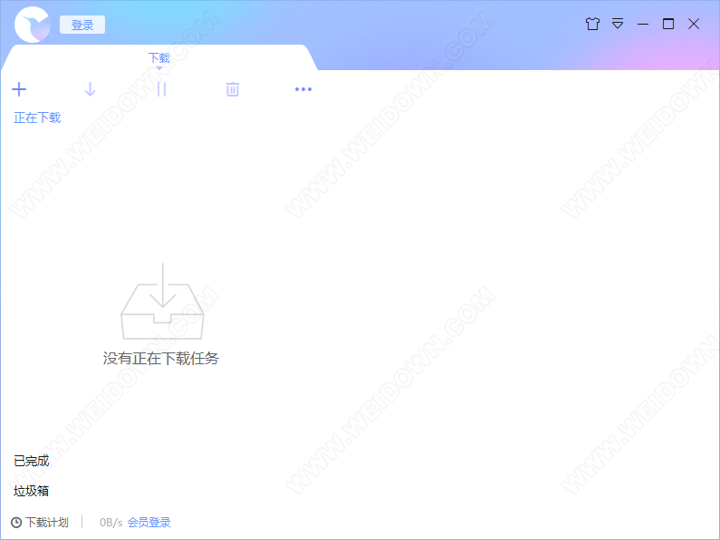Click the empty download inbox illustration
Image resolution: width=720 pixels, height=540 pixels.
pyautogui.click(x=161, y=301)
